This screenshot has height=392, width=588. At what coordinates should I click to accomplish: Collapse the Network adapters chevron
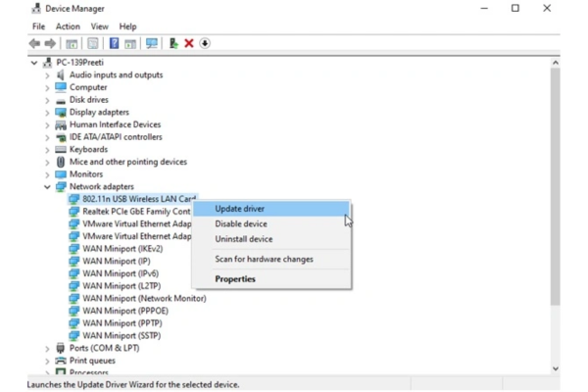pyautogui.click(x=47, y=187)
